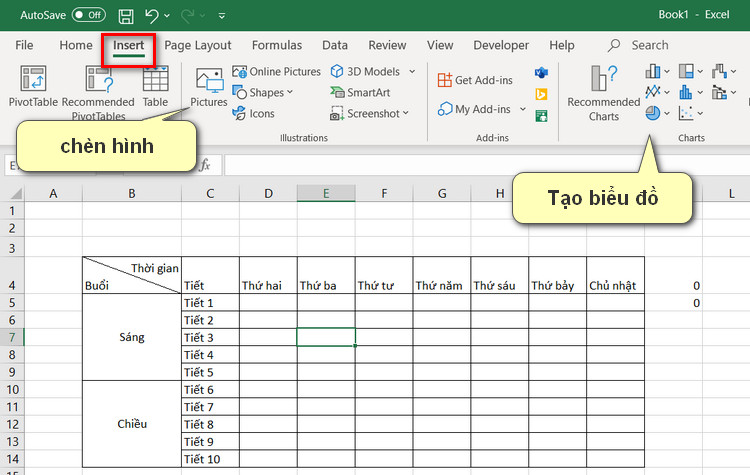Image resolution: width=750 pixels, height=475 pixels.
Task: Click the 'Thời gian / Buổi' diagonal header cell
Action: click(132, 276)
